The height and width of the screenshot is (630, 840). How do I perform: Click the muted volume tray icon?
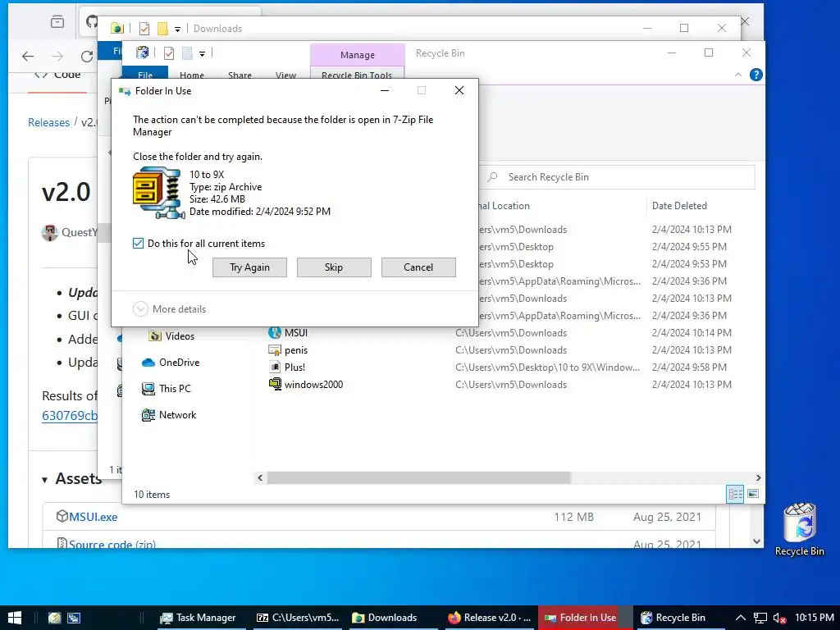tap(779, 618)
